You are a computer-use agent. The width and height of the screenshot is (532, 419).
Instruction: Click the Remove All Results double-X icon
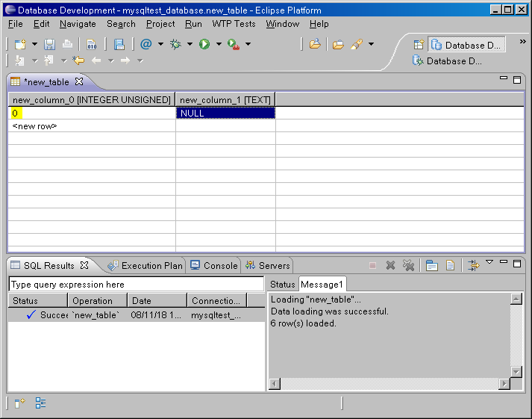pos(408,265)
